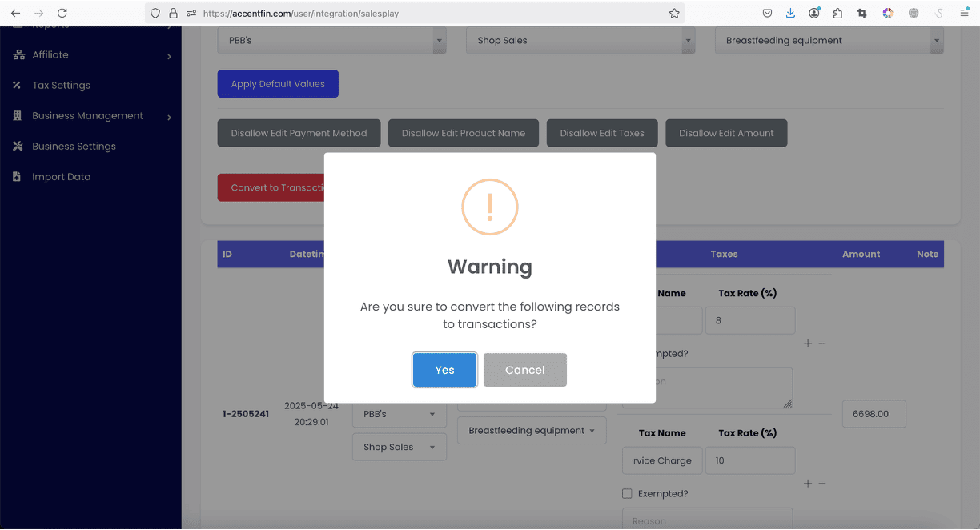Open Tax Settings from sidebar
980x530 pixels.
click(x=61, y=86)
